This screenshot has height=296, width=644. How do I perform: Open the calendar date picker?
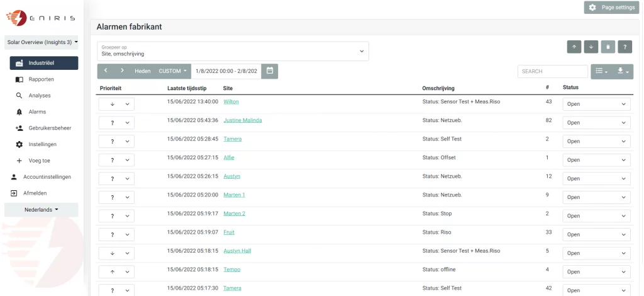[270, 71]
